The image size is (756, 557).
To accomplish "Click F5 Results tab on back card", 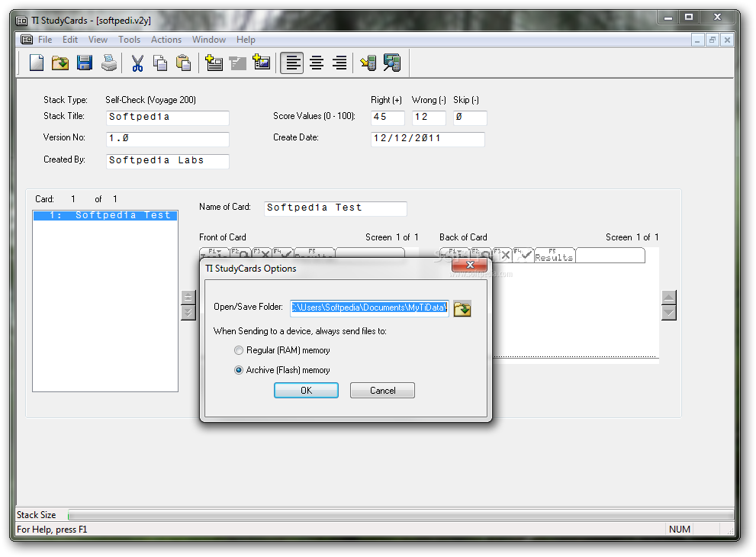I will 554,255.
